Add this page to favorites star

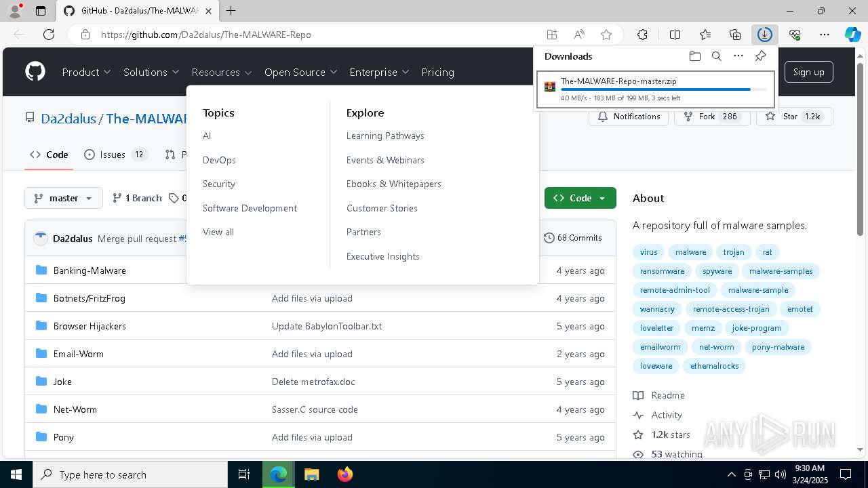pos(606,35)
